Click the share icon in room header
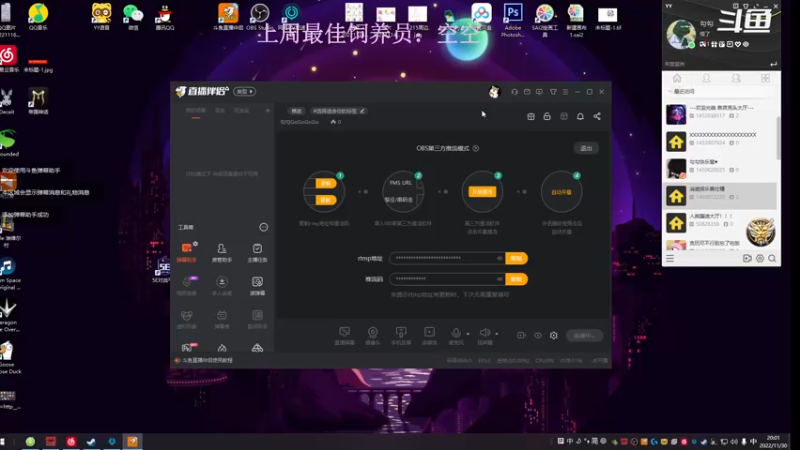The image size is (800, 450). click(x=597, y=116)
